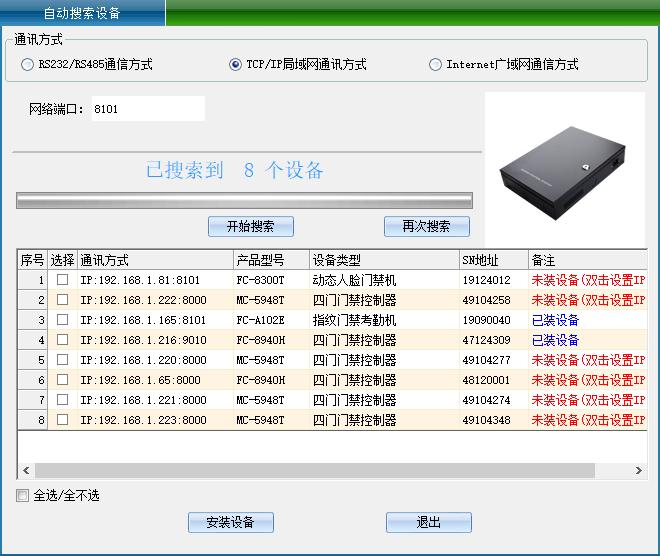Click the 退出 button
This screenshot has height=556, width=660.
coord(428,522)
